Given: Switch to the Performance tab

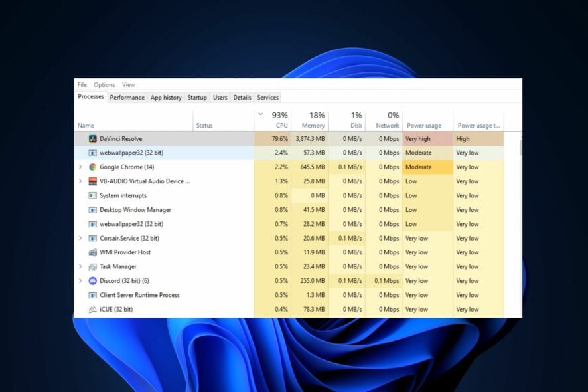Looking at the screenshot, I should [127, 97].
